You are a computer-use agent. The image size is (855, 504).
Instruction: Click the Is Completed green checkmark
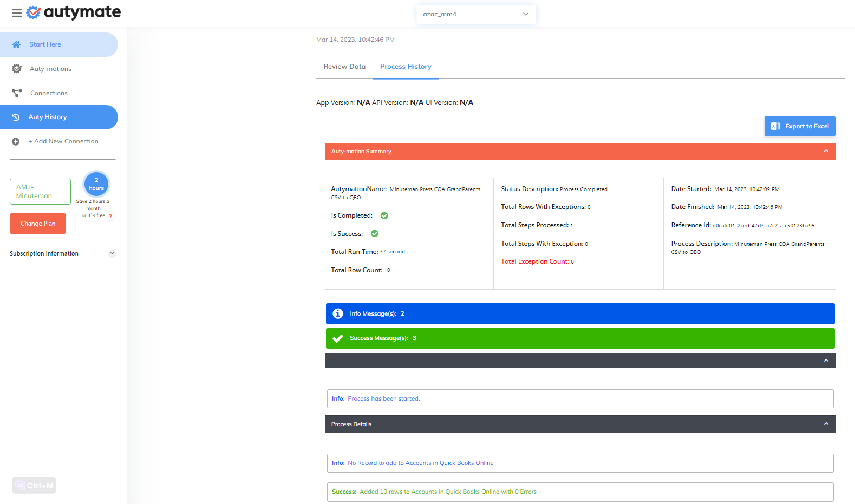[x=384, y=215]
